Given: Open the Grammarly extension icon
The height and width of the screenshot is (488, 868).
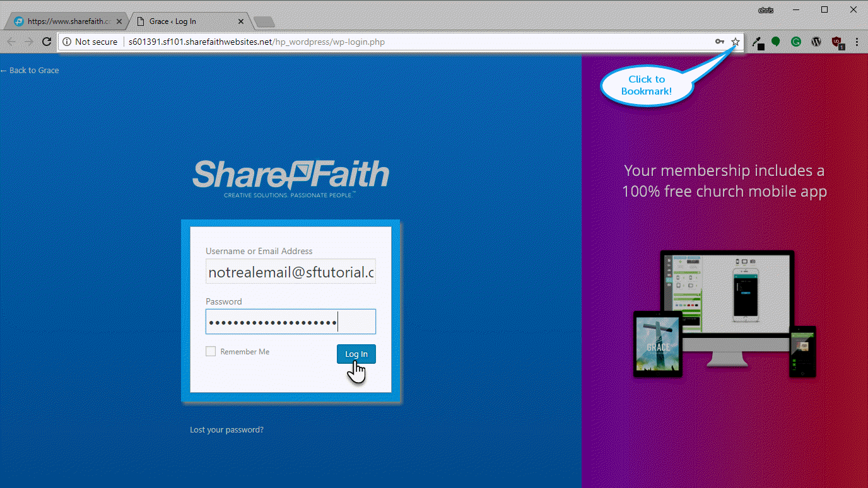Looking at the screenshot, I should tap(796, 42).
